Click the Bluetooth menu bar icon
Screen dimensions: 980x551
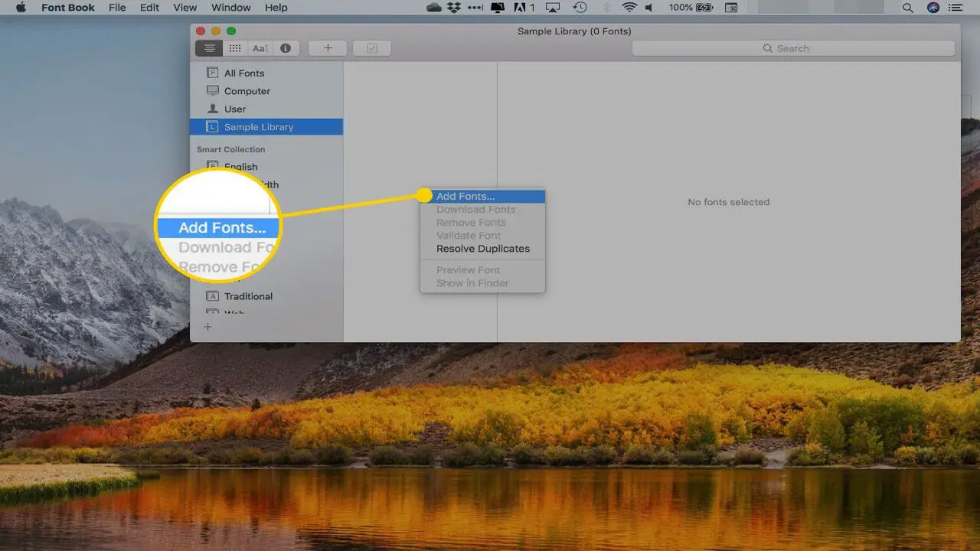coord(606,8)
